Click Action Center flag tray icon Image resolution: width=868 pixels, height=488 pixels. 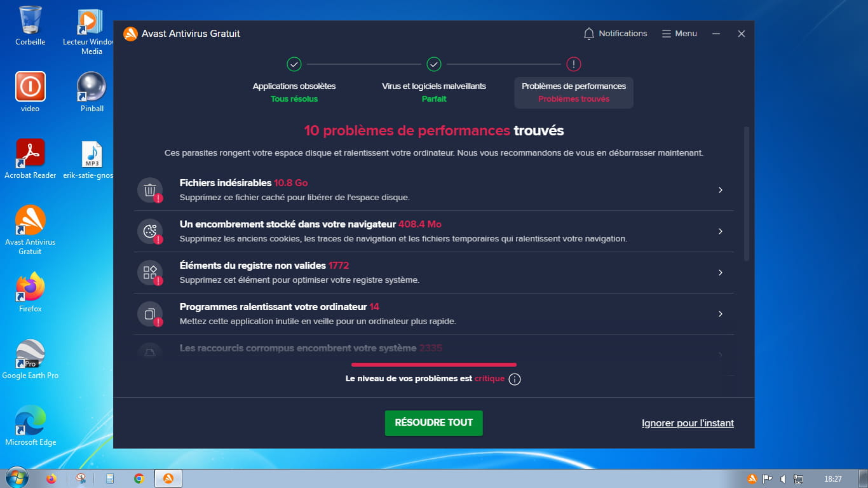pyautogui.click(x=768, y=478)
